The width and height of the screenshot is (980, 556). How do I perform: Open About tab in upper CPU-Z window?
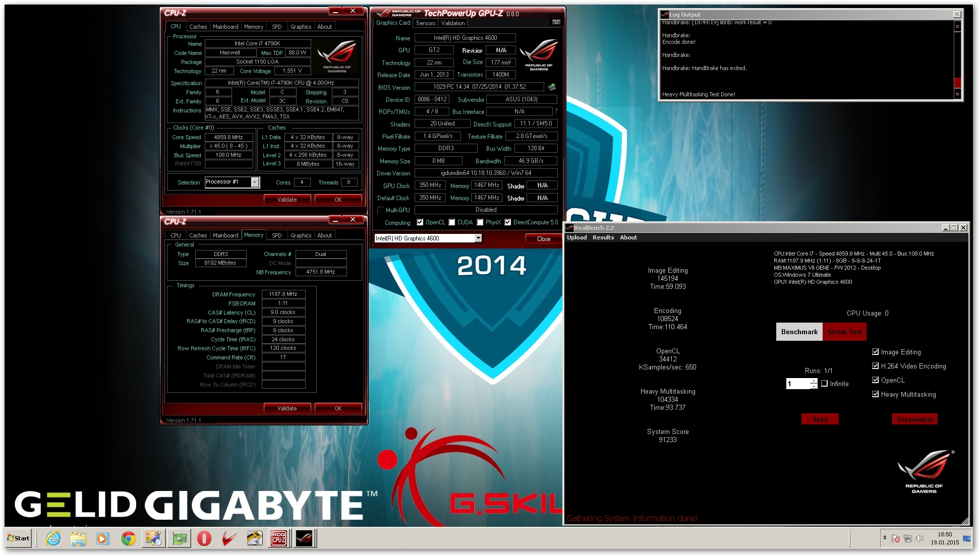(325, 27)
